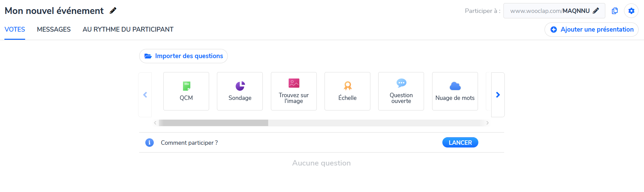Select the Échelle rating question type
Image resolution: width=644 pixels, height=192 pixels.
click(x=347, y=91)
